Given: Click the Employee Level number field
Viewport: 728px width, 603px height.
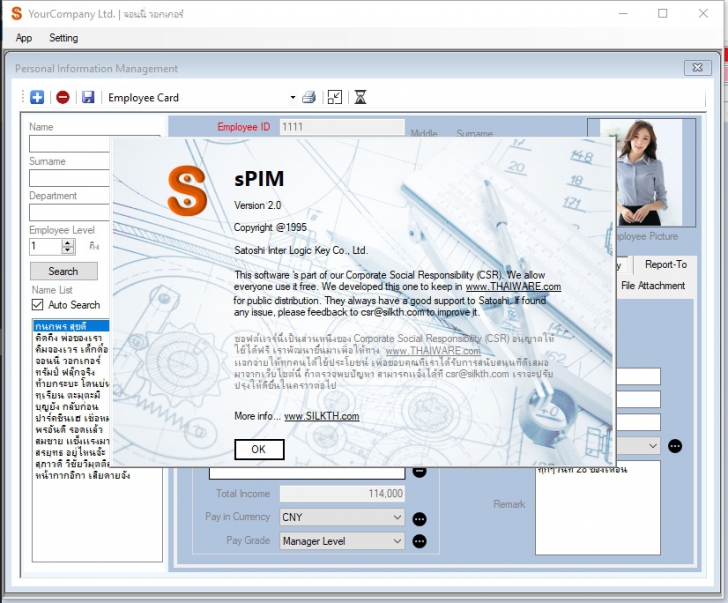Looking at the screenshot, I should point(46,246).
